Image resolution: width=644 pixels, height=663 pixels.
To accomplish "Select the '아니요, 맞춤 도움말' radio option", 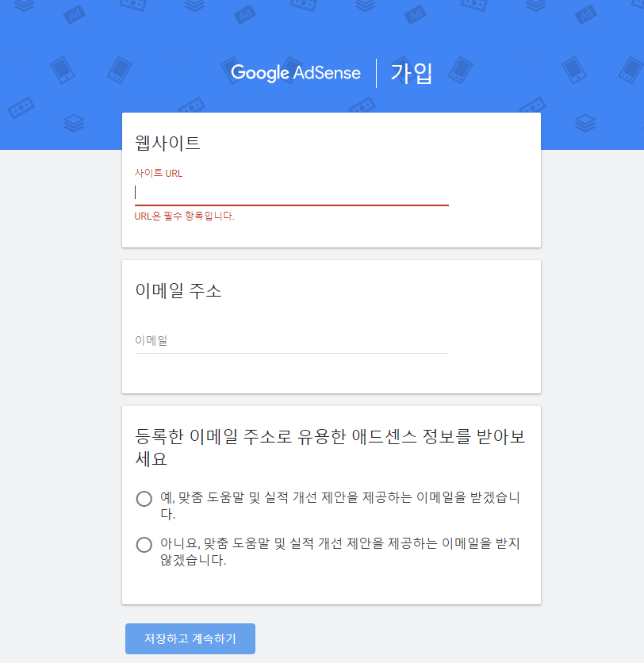I will (x=144, y=545).
